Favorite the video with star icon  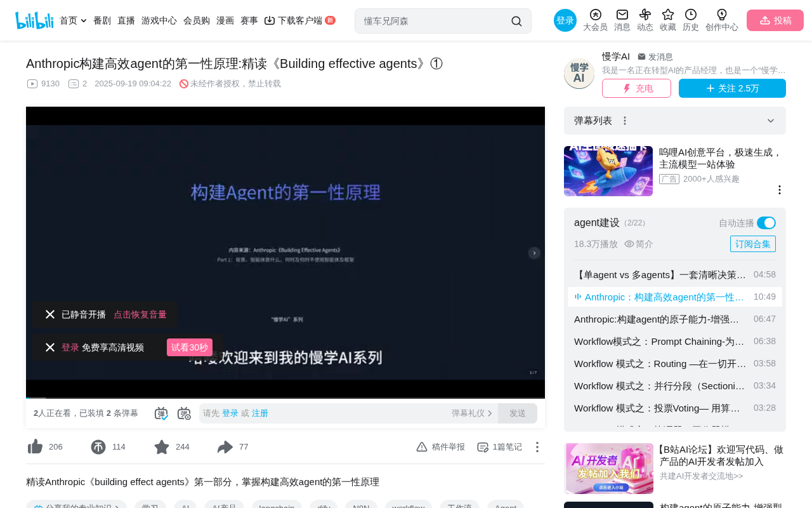point(162,447)
